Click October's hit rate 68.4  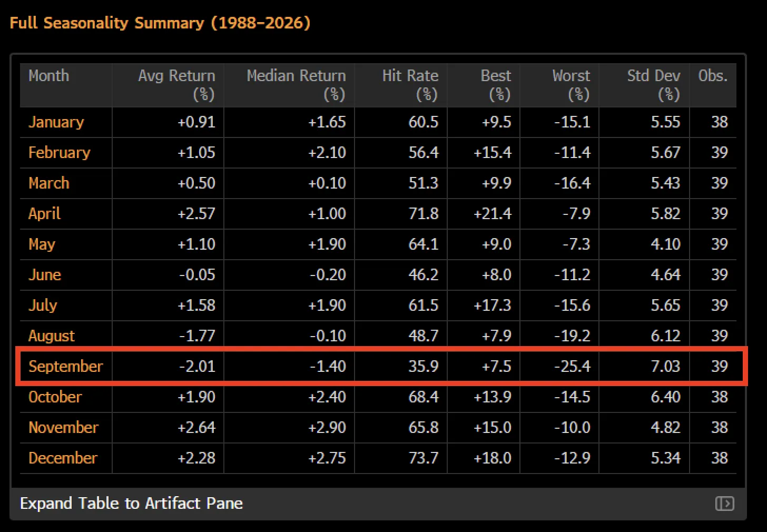(424, 397)
